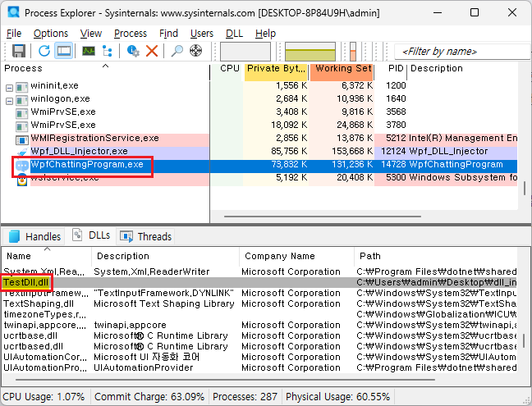Toggle the lower pane view icon
Viewport: 532px width, 406px height.
(64, 51)
